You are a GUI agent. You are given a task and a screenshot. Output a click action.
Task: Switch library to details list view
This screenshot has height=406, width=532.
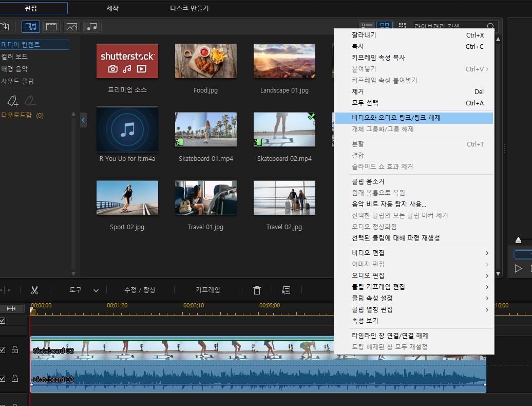click(367, 26)
